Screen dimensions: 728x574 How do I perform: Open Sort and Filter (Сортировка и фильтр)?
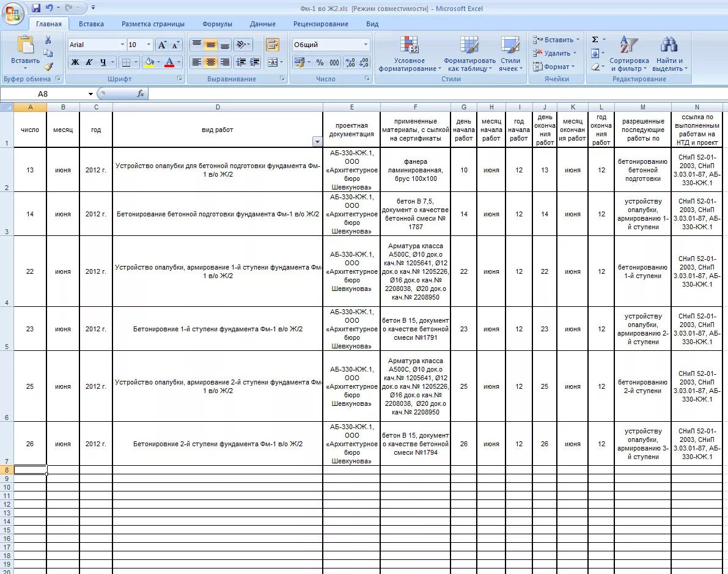[629, 54]
